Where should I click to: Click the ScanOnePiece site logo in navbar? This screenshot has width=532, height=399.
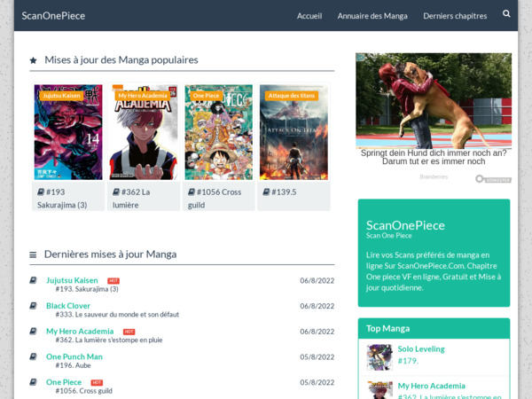pos(53,16)
